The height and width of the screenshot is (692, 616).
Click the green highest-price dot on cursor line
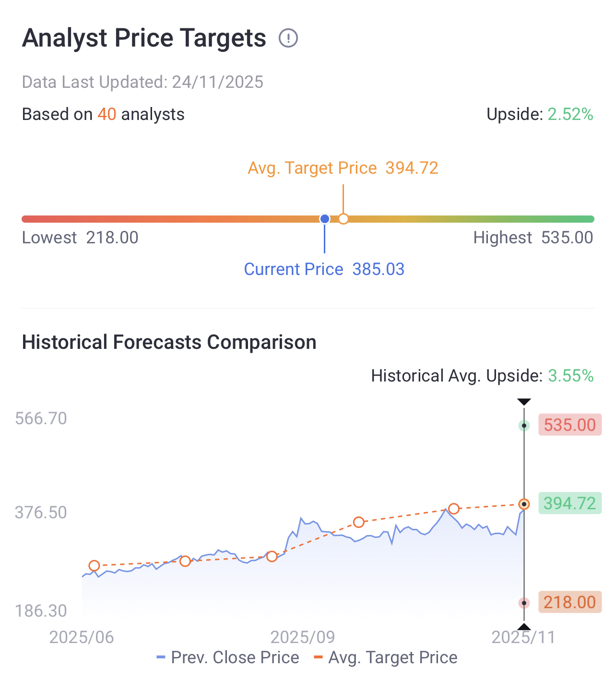click(x=524, y=426)
